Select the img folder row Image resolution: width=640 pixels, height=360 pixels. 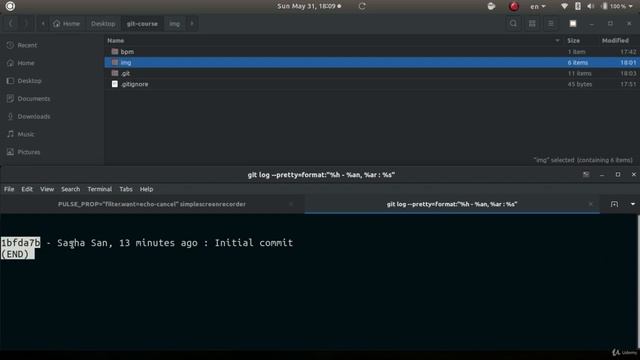[x=371, y=62]
